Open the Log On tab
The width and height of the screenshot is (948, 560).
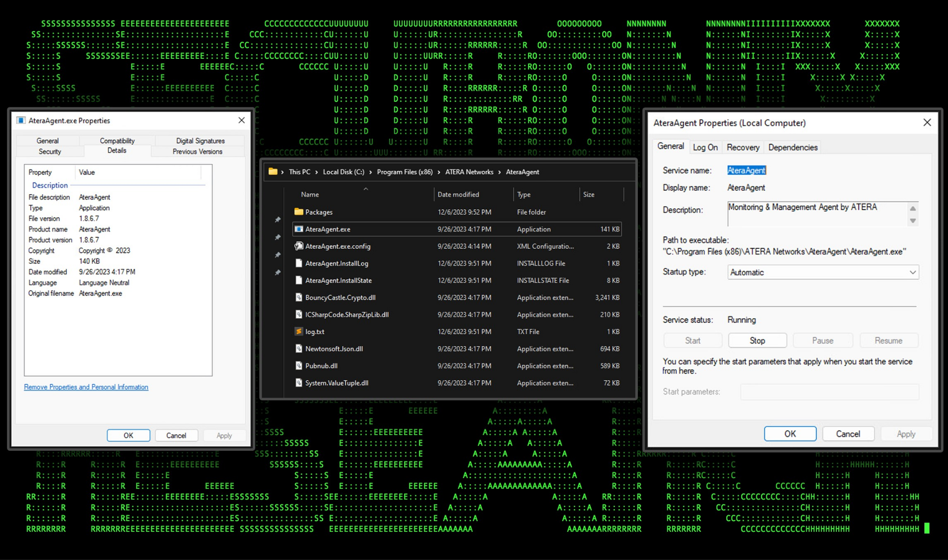(x=705, y=147)
